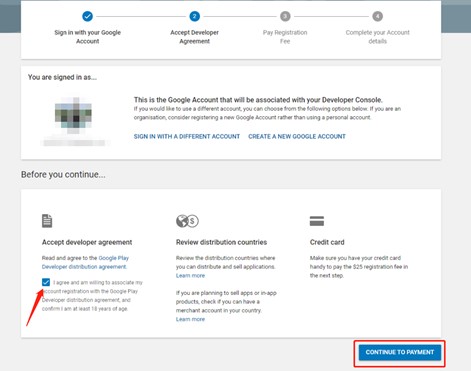Click the blurred account email text
Viewport: 471px width, 371px height.
coord(74,143)
